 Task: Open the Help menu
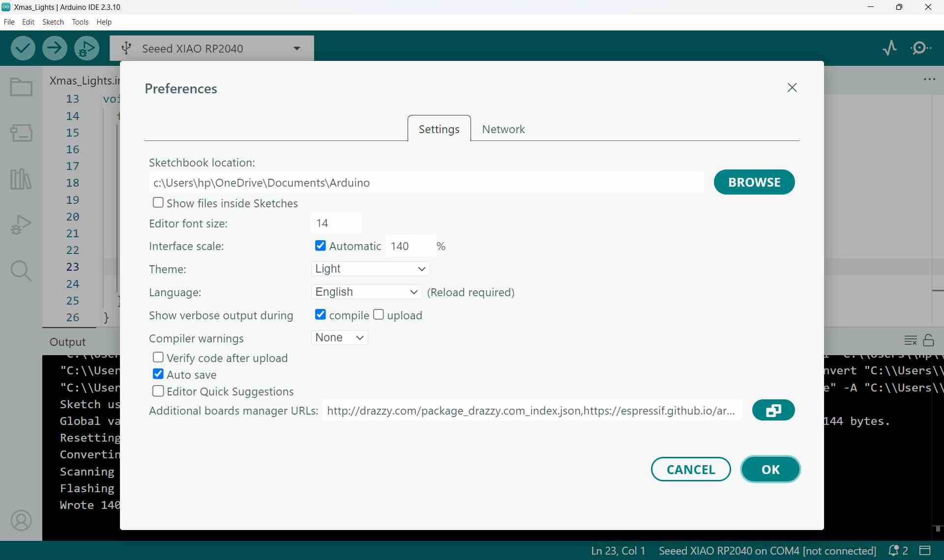(x=104, y=22)
